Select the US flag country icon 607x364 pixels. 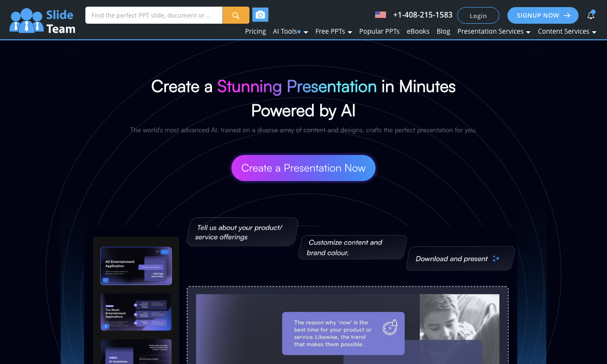pyautogui.click(x=380, y=15)
